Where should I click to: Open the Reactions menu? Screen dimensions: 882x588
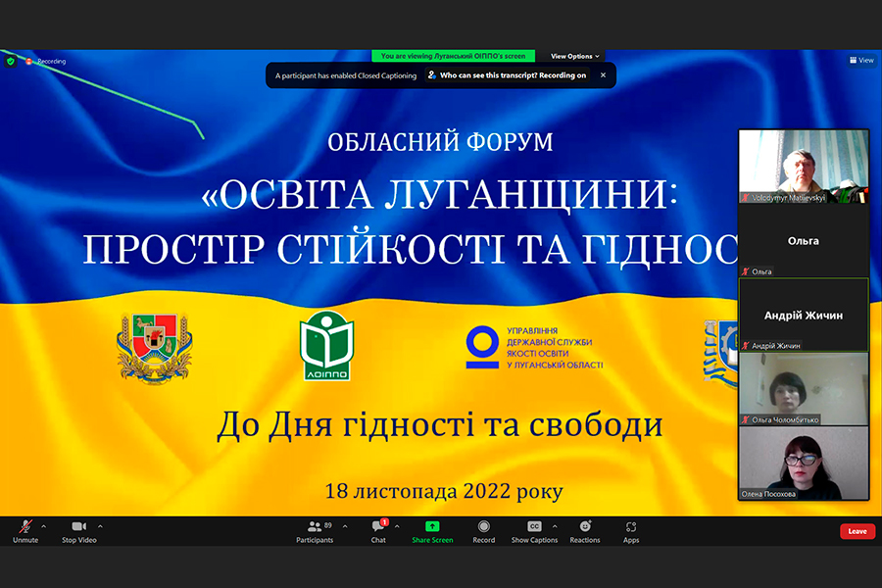coord(585,532)
